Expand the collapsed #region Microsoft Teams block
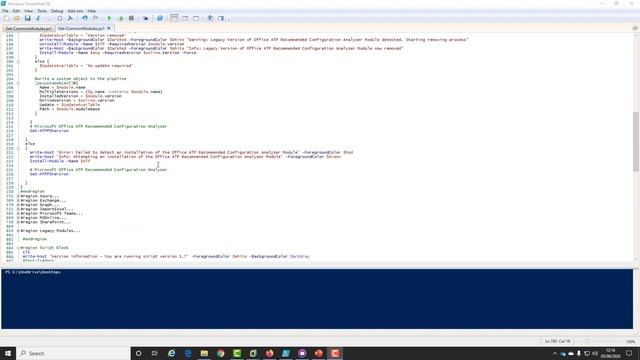640x360 pixels. pos(18,213)
